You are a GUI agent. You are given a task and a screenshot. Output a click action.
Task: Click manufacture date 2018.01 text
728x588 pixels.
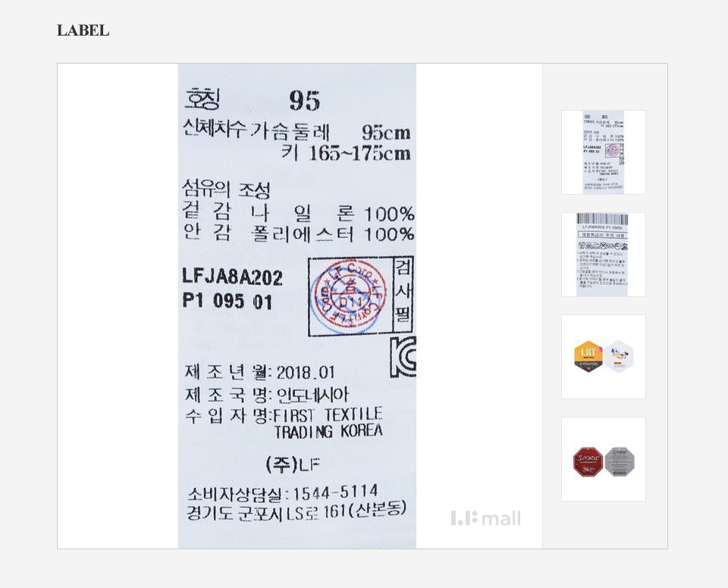coord(306,372)
